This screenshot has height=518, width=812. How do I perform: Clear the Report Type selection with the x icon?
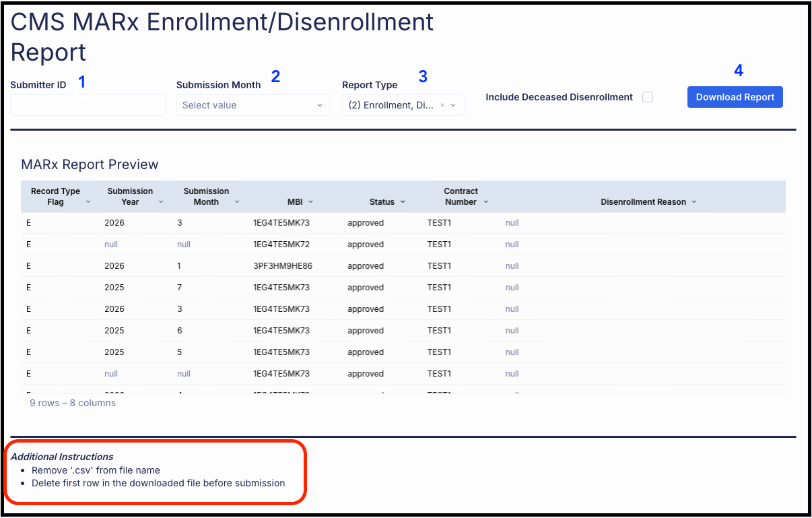[x=442, y=106]
